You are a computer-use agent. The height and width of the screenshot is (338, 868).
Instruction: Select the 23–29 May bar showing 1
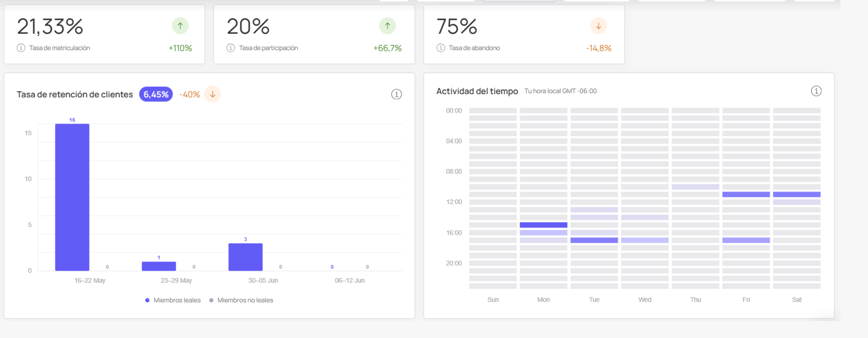pyautogui.click(x=159, y=266)
